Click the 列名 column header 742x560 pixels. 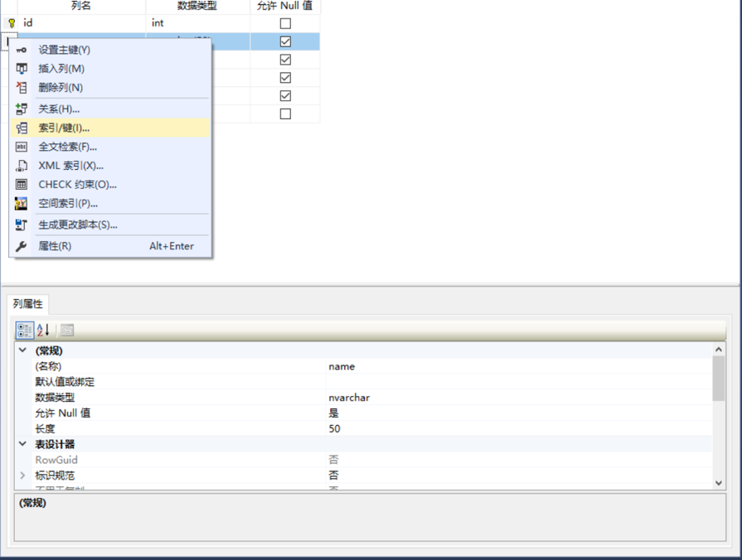[x=81, y=6]
